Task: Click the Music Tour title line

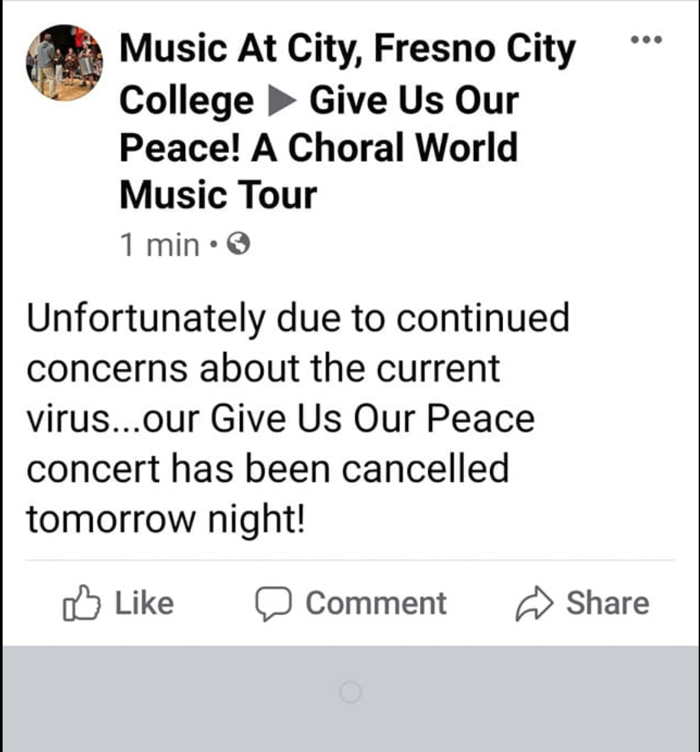Action: tap(218, 194)
